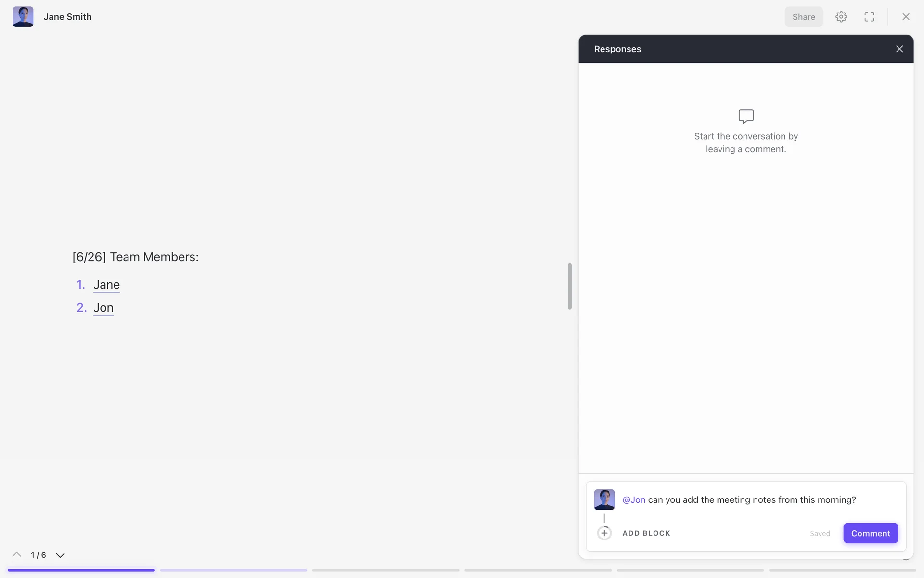The height and width of the screenshot is (578, 924).
Task: Close the document with top-right X
Action: [x=905, y=17]
